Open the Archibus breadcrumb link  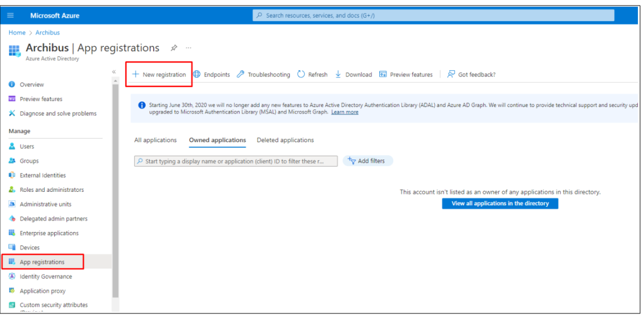click(47, 32)
